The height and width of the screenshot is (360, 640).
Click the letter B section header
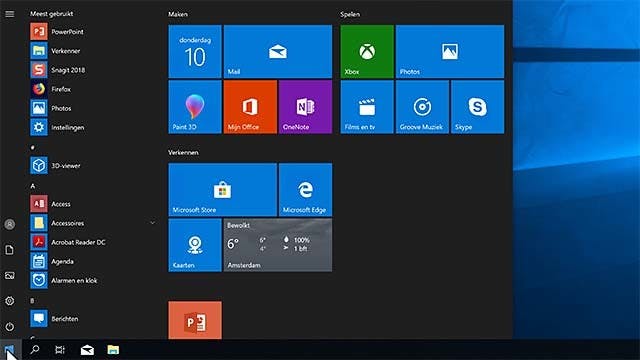click(x=32, y=300)
